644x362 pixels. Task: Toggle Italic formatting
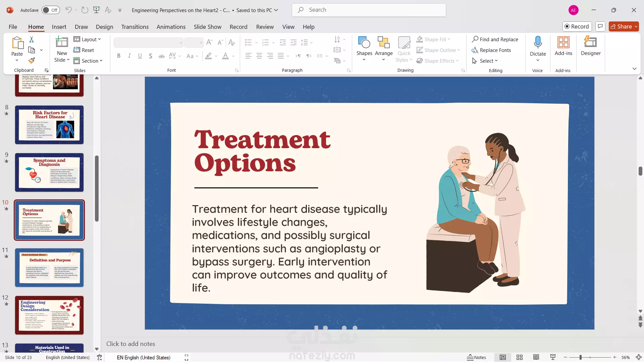coord(129,56)
